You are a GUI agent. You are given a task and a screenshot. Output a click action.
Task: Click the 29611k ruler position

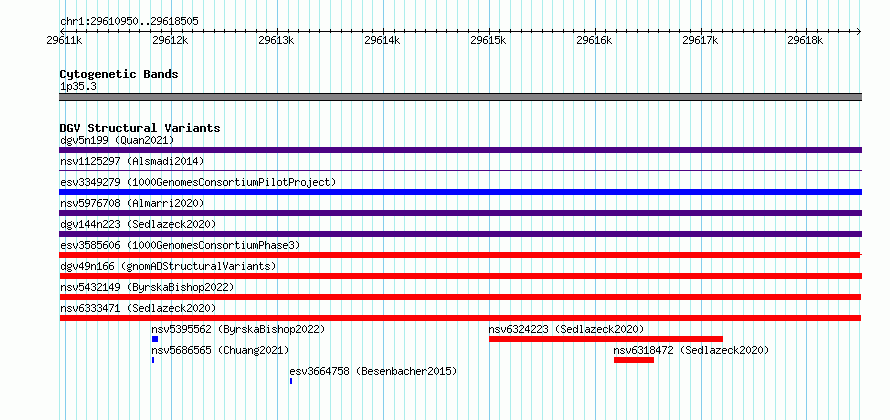pyautogui.click(x=65, y=40)
